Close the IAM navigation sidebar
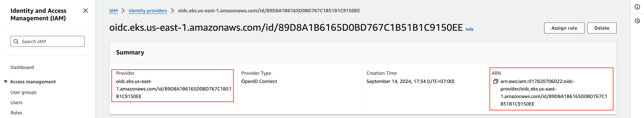Screen dimensions: 644x118 [85, 11]
